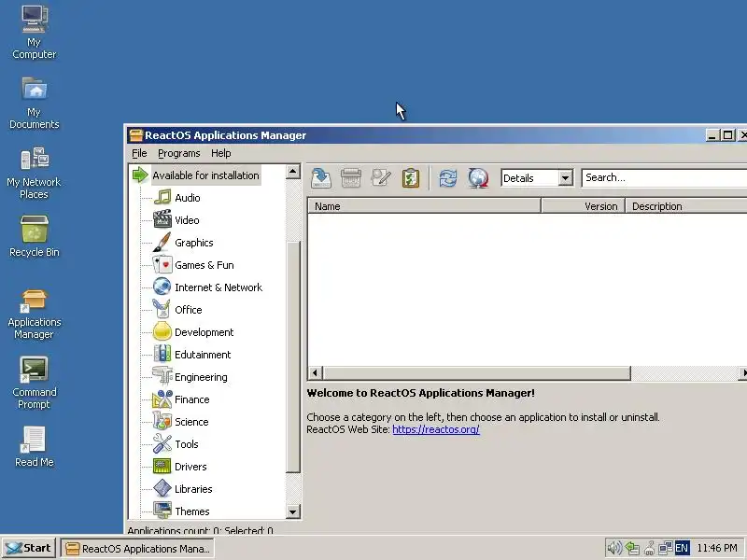Image resolution: width=747 pixels, height=560 pixels.
Task: Sort by the Version column header
Action: [x=583, y=206]
